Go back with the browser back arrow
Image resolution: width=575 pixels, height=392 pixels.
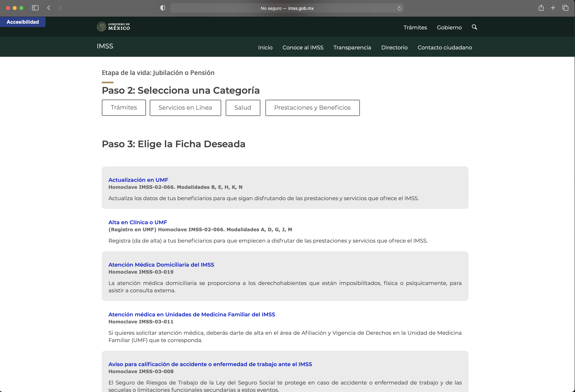49,8
